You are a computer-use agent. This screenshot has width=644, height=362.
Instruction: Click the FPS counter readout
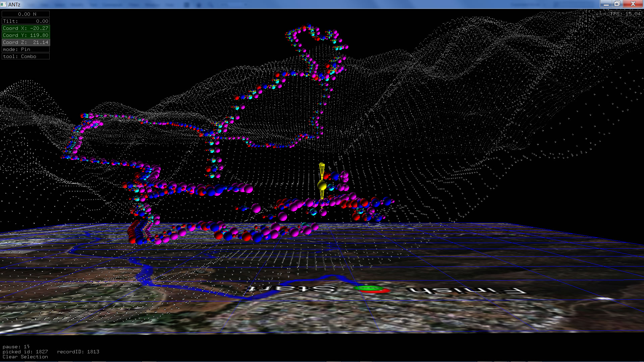click(x=625, y=14)
